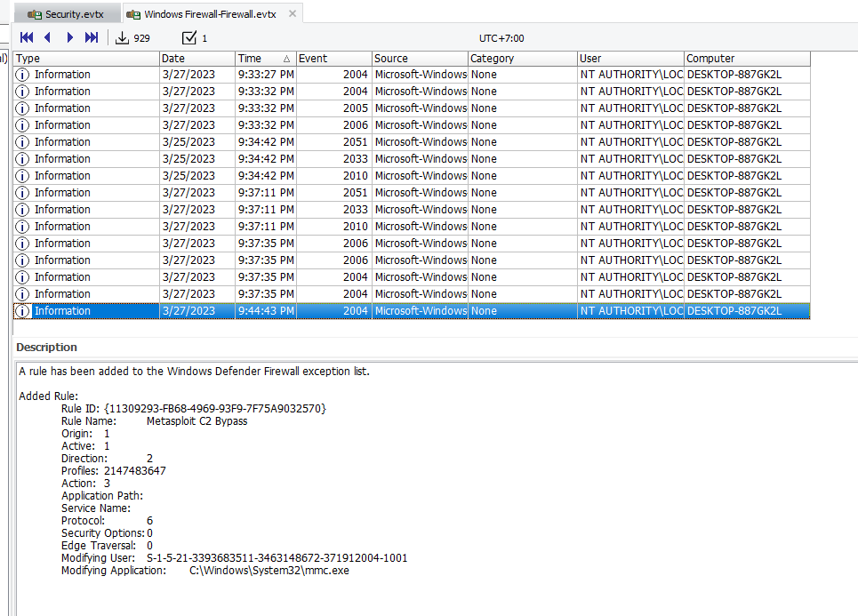Click the Information icon on the first 2004 event row
The height and width of the screenshot is (616, 858).
click(x=21, y=74)
